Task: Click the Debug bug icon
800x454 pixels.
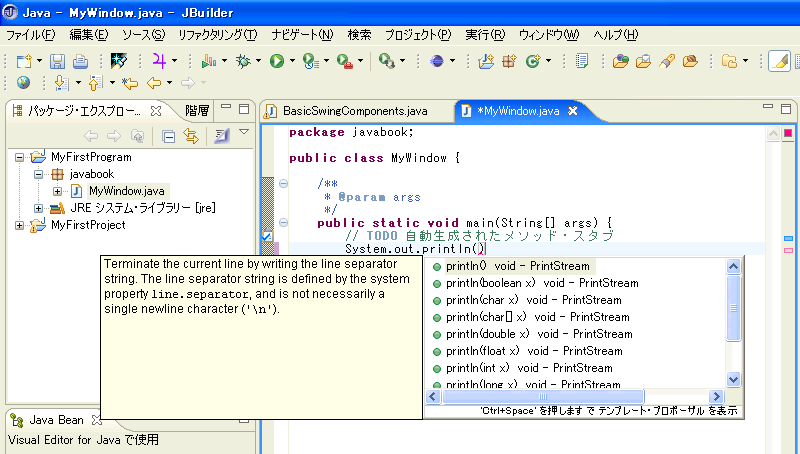Action: point(243,61)
